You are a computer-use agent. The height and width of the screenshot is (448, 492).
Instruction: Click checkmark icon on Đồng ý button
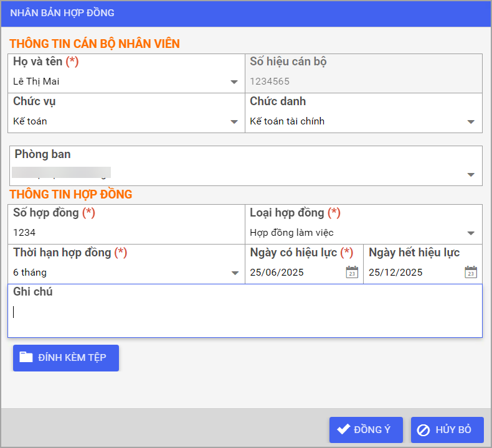click(x=343, y=429)
